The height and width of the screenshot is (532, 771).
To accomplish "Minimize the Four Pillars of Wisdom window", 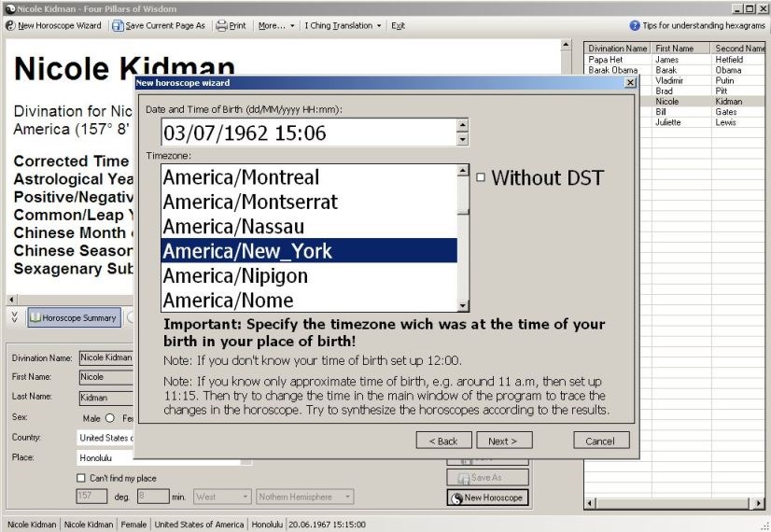I will point(737,8).
